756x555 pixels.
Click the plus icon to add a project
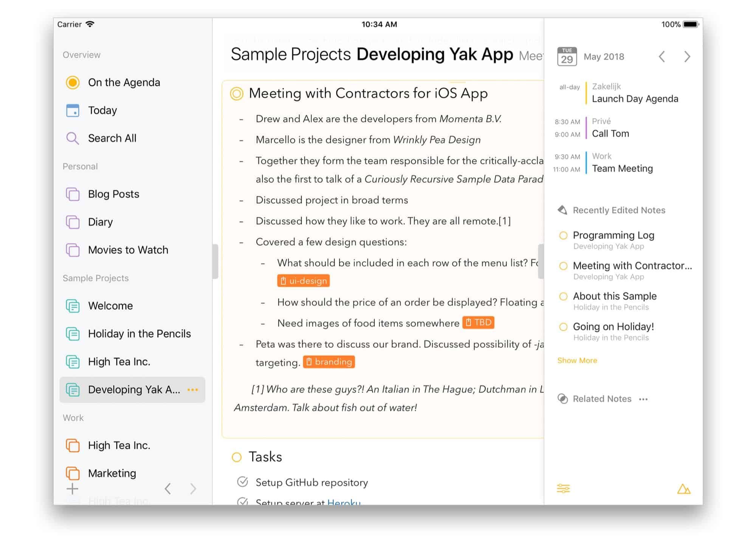72,489
